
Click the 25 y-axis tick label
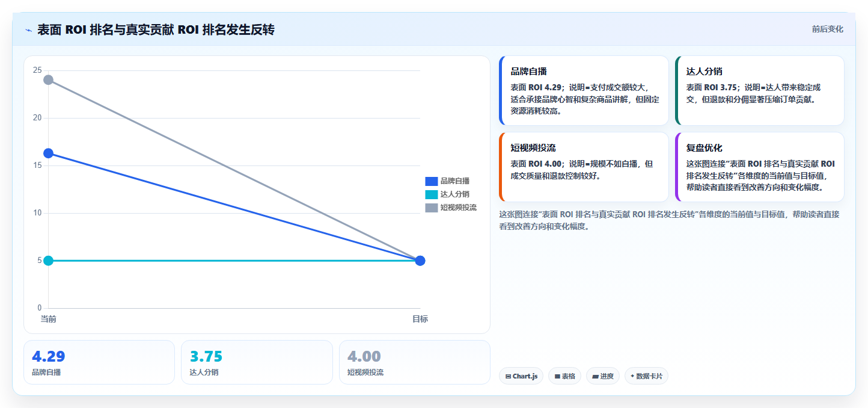coord(37,70)
